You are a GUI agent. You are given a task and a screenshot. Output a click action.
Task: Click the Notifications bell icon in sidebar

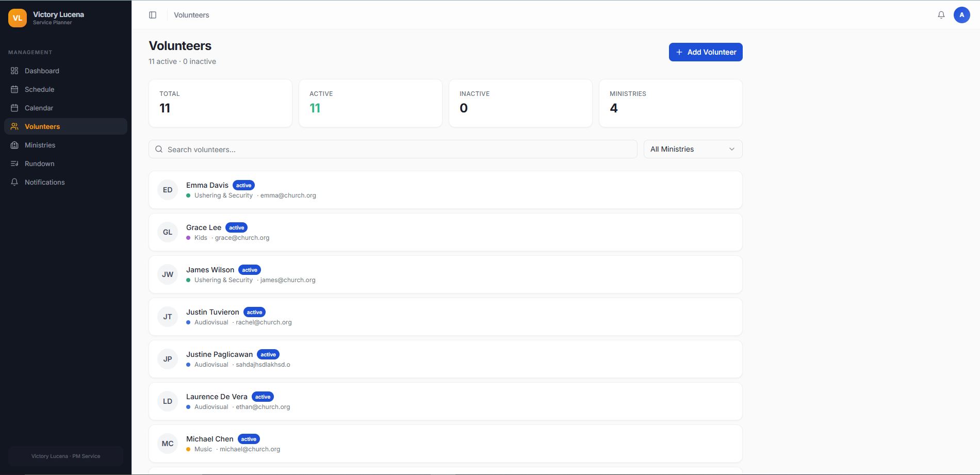14,182
